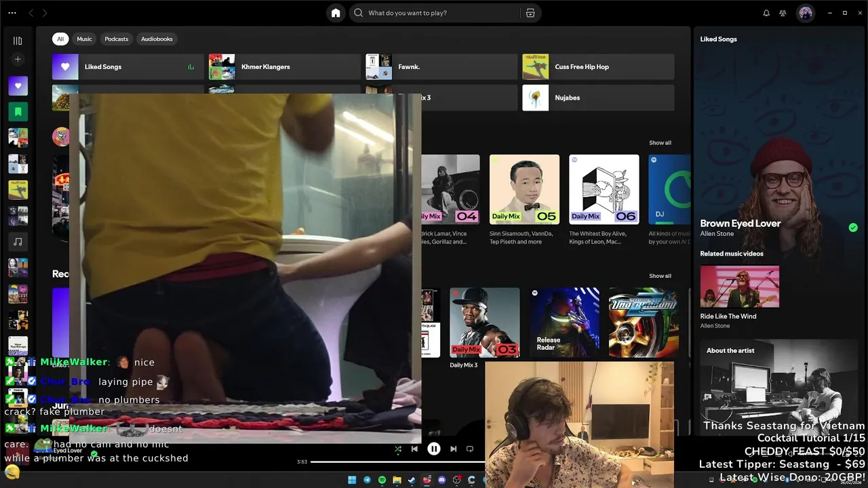Click the 'Daily Mix 3' label below cover
Viewport: 868px width, 488px height.
464,365
